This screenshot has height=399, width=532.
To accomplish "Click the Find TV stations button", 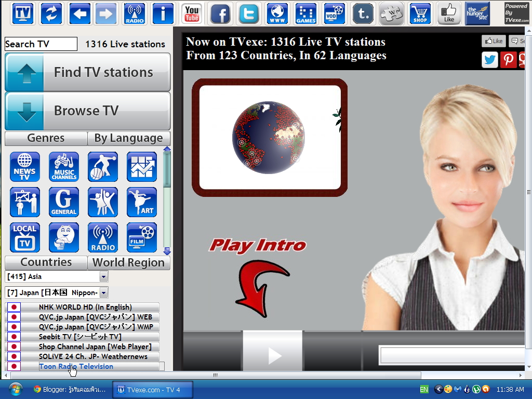I will click(87, 72).
